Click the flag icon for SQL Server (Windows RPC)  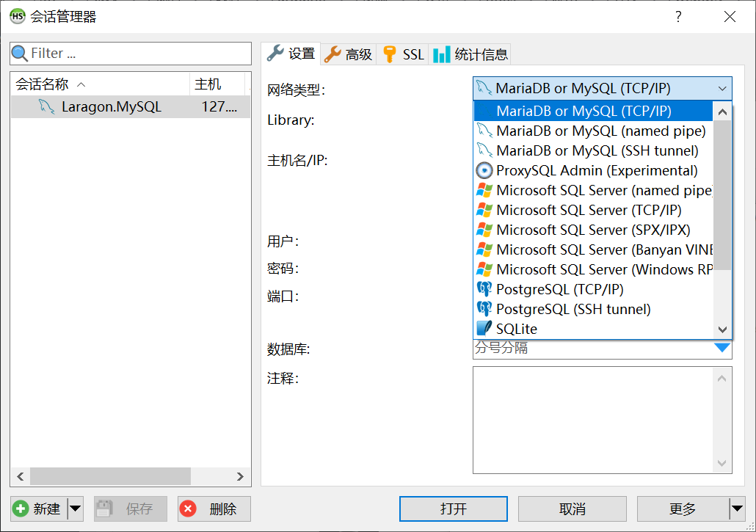pos(484,269)
